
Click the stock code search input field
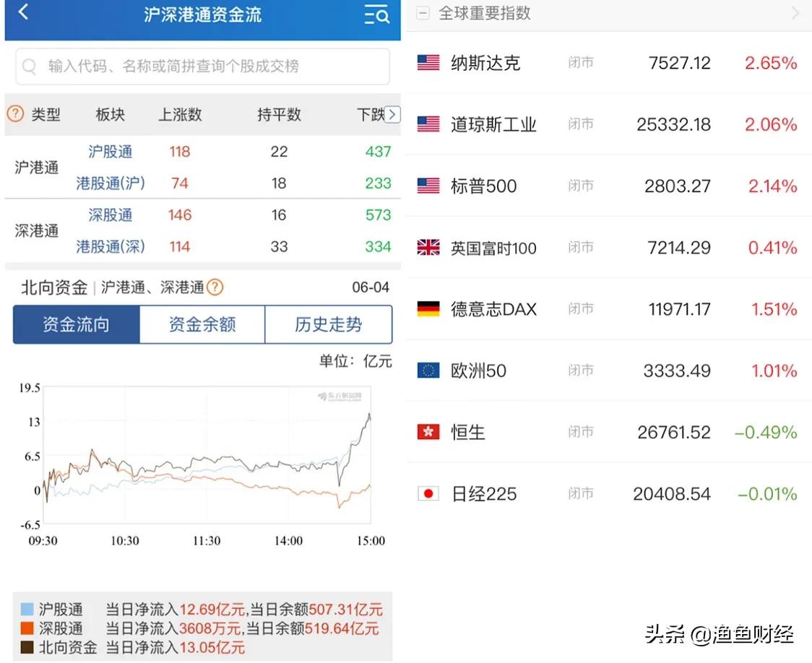click(202, 66)
